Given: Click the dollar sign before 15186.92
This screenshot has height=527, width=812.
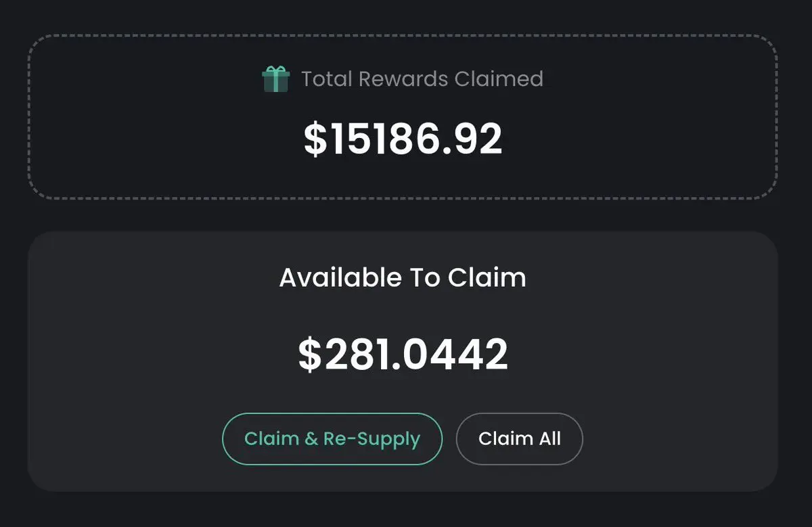Looking at the screenshot, I should (x=315, y=139).
